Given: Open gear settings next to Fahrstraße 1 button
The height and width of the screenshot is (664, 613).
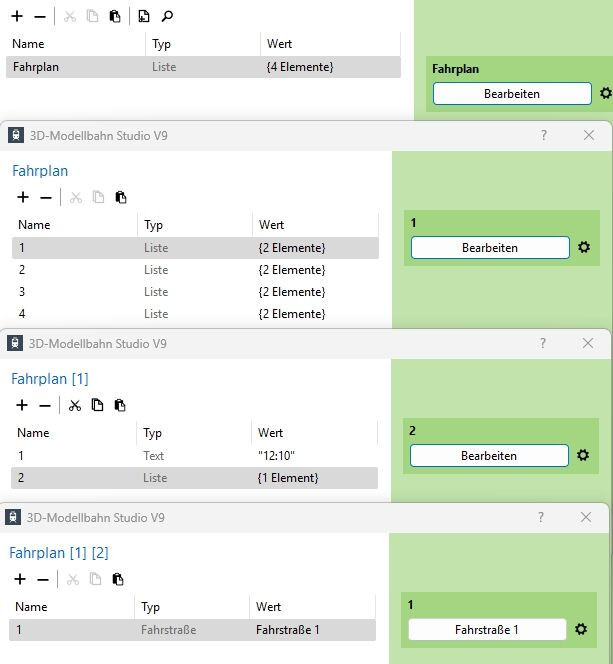Looking at the screenshot, I should (581, 629).
